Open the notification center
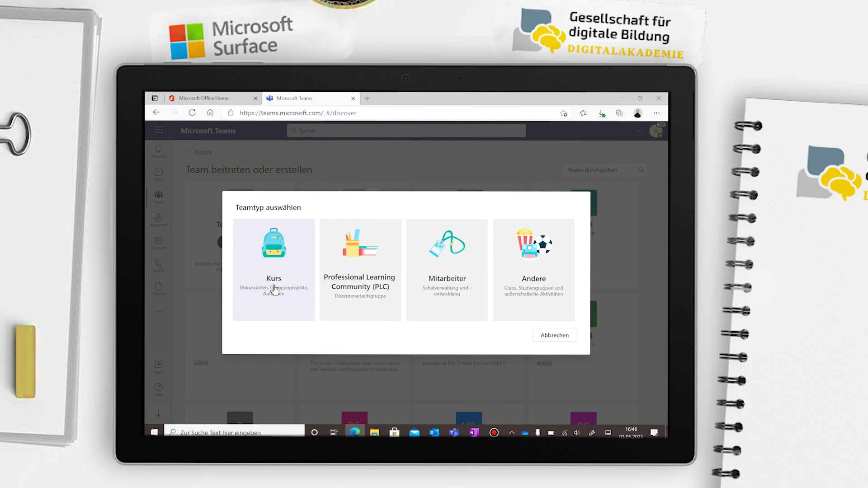 click(654, 432)
